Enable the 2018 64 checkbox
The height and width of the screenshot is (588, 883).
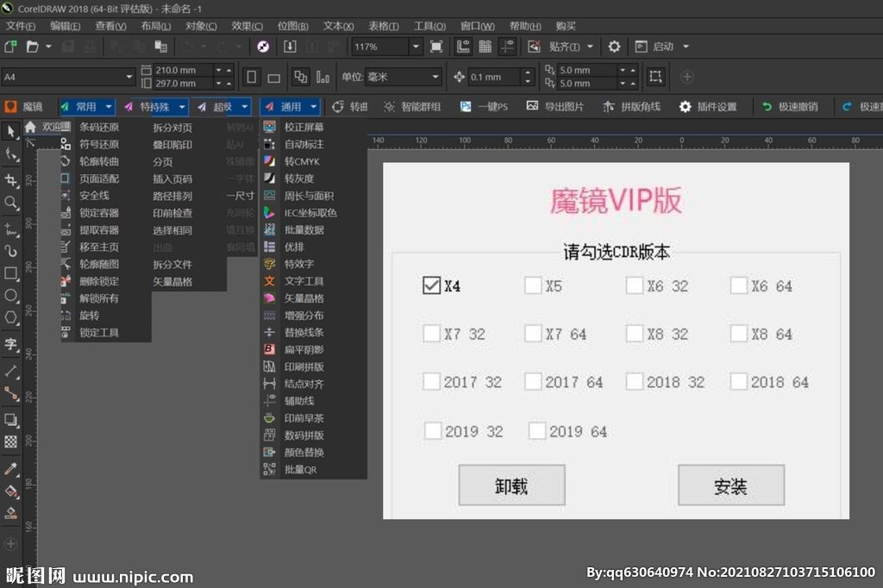pos(739,381)
